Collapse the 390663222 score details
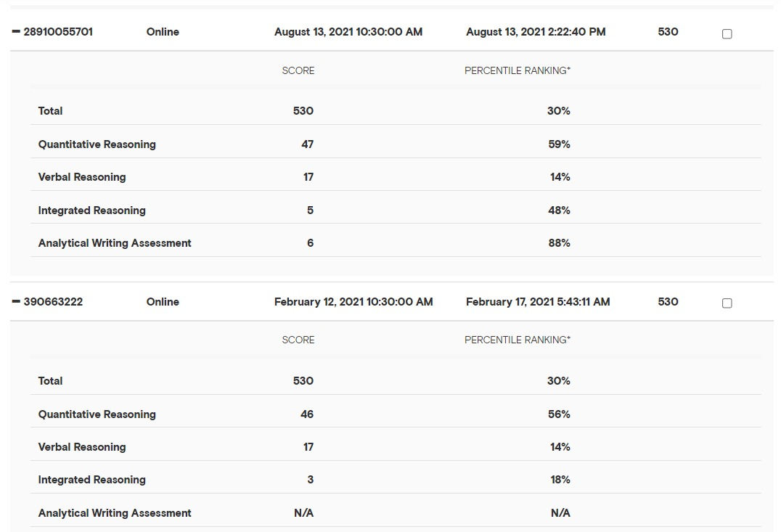This screenshot has width=781, height=532. coord(16,302)
